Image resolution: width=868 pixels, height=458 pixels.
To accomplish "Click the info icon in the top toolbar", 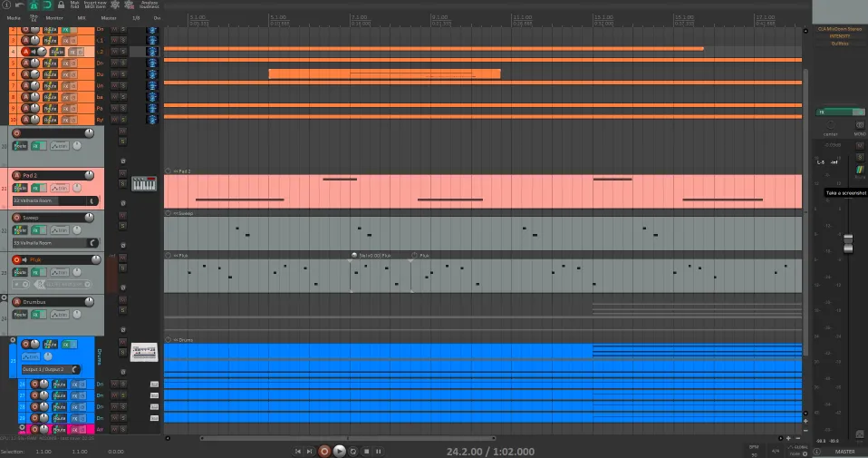I will coord(6,5).
